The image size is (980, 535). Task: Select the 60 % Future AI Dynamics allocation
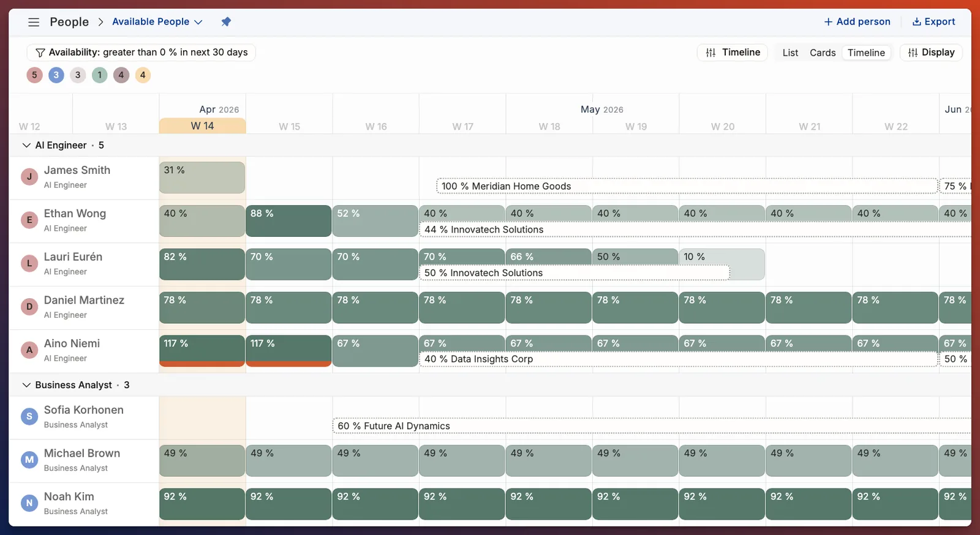(x=652, y=426)
